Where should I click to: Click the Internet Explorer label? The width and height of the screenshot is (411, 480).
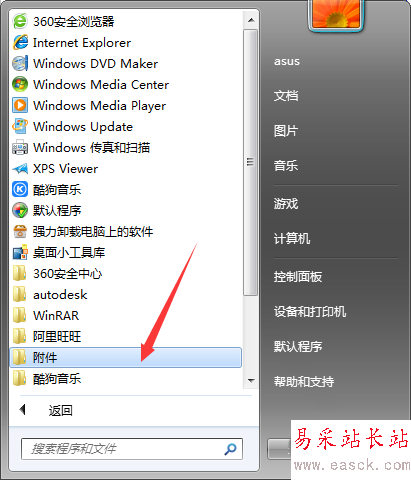pyautogui.click(x=82, y=43)
